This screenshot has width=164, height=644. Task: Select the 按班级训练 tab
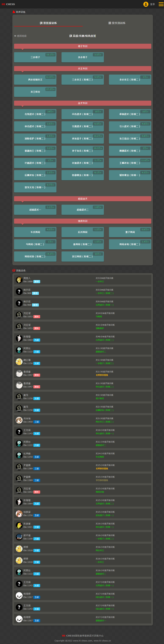[48, 23]
